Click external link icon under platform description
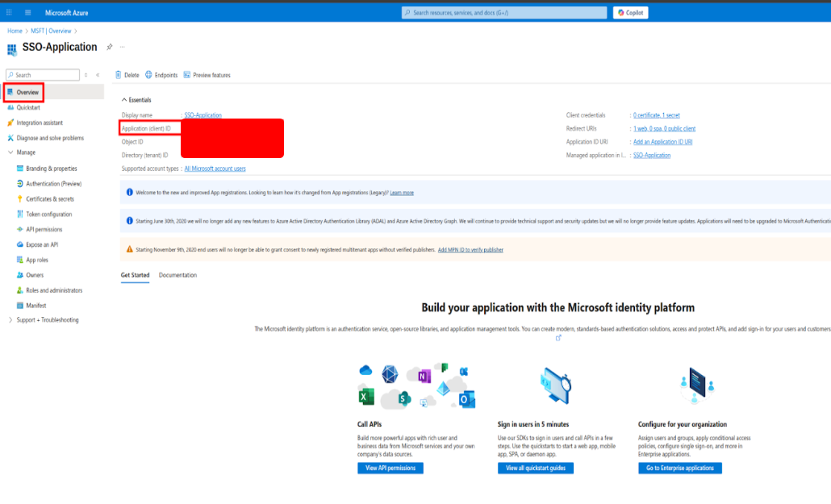 pos(558,338)
